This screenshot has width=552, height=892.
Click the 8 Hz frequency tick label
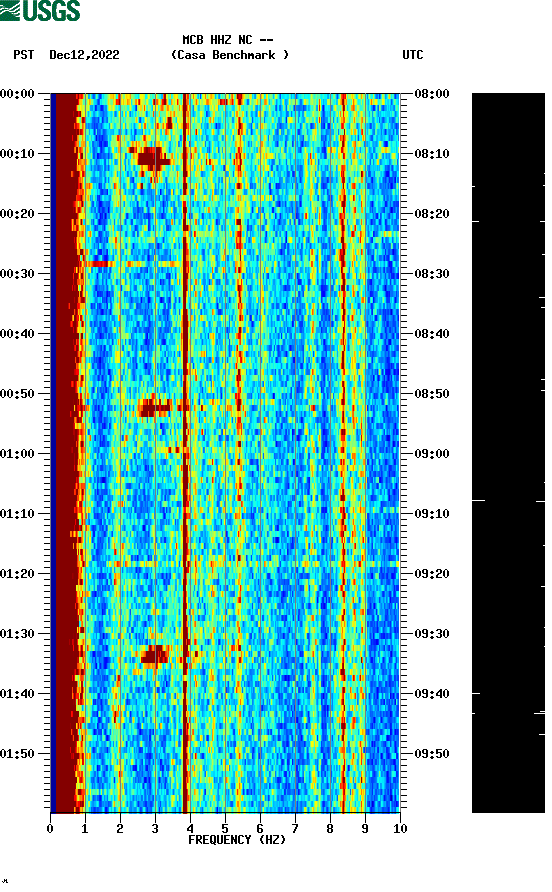point(330,828)
